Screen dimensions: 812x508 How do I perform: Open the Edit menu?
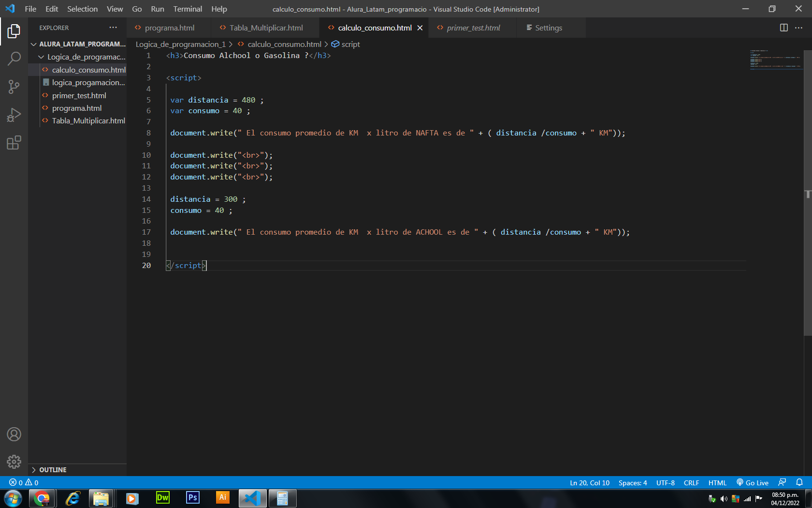click(x=52, y=9)
